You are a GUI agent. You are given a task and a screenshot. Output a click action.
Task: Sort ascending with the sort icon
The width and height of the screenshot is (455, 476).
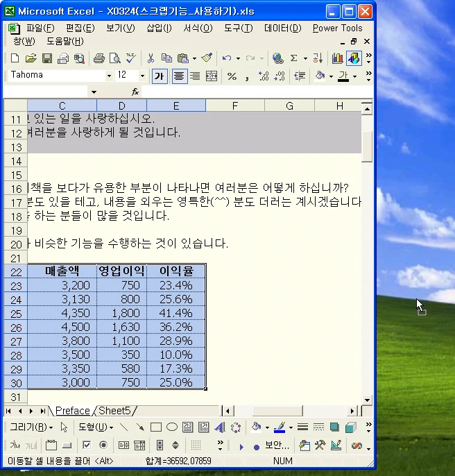point(318,58)
